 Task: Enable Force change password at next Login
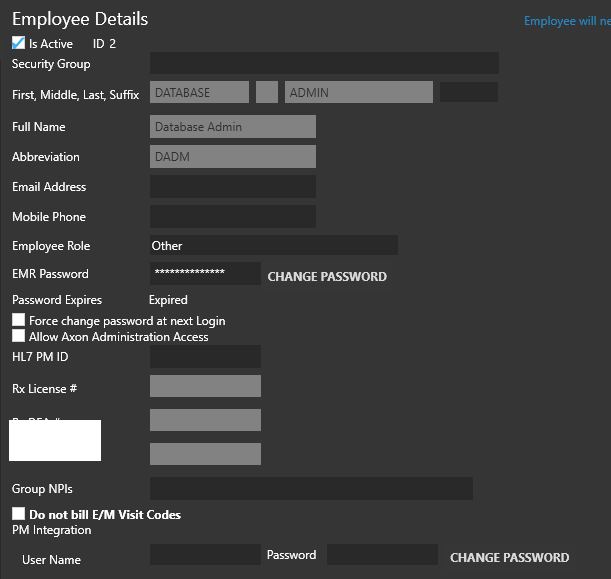tap(19, 320)
